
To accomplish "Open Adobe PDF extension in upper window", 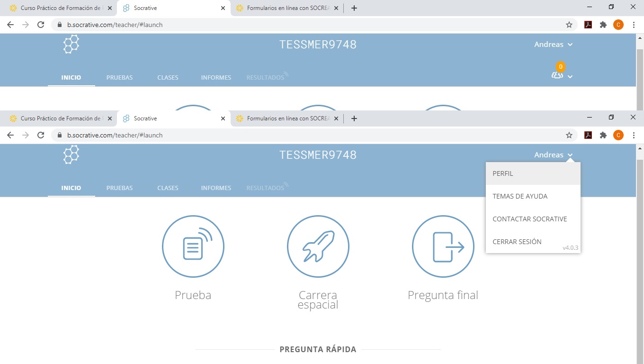I will (x=588, y=25).
